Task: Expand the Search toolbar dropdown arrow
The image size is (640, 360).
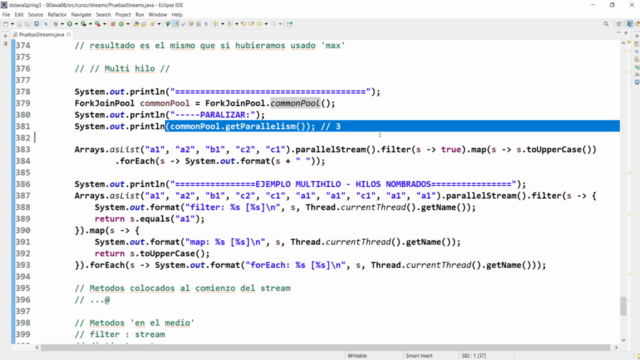Action: (x=159, y=24)
